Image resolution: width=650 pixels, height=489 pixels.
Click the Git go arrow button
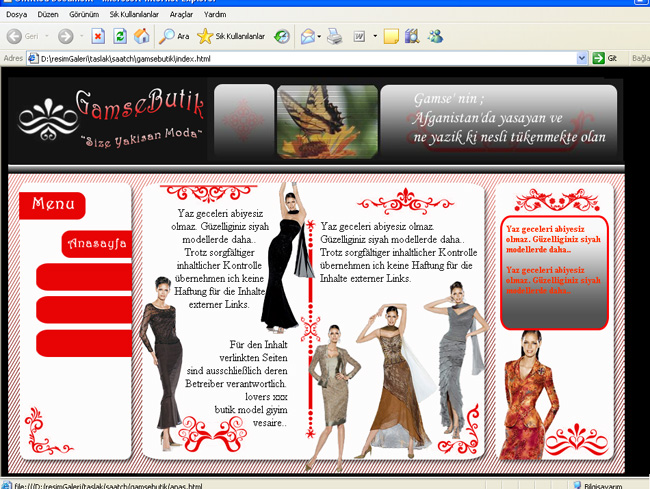(x=604, y=58)
